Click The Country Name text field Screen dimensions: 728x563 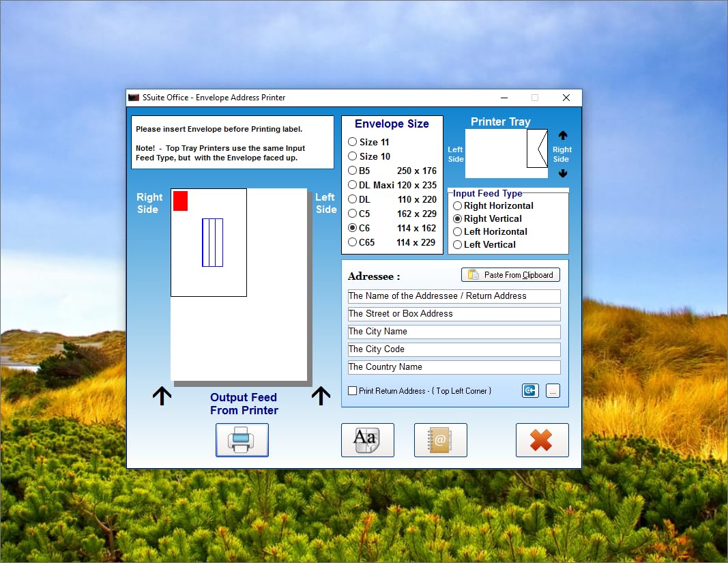pyautogui.click(x=454, y=367)
